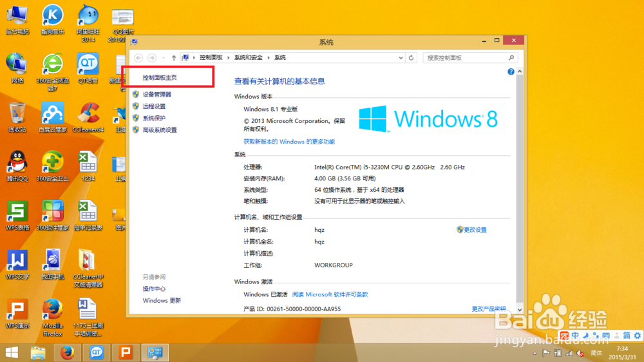
Task: Select the 360 Security Guard desktop icon
Action: coord(53,166)
